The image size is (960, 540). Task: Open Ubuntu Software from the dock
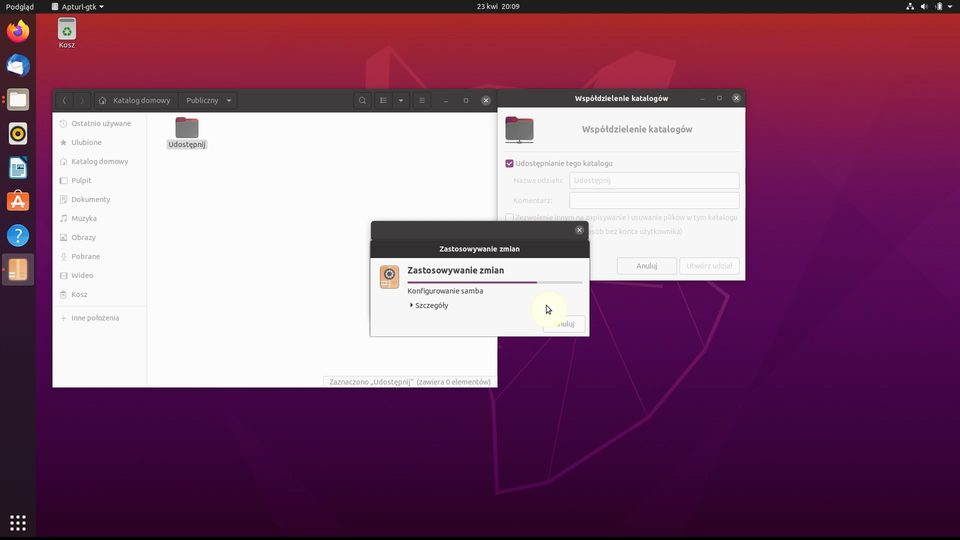18,201
